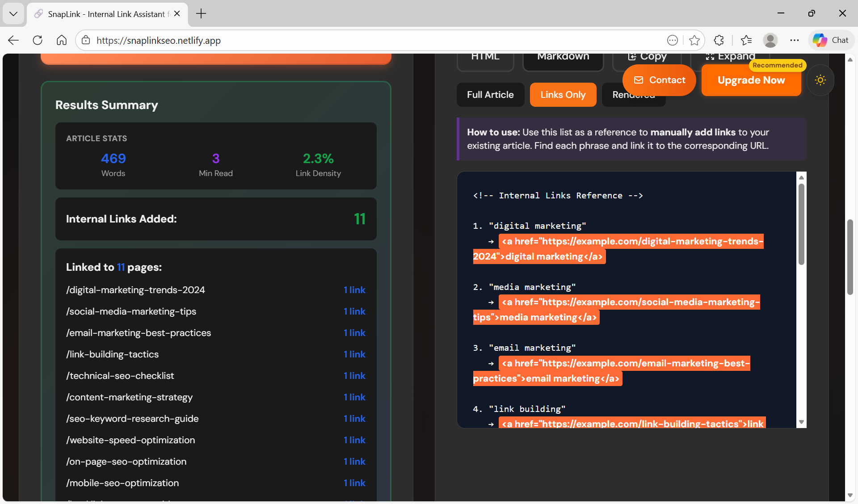Select the Markdown output tab
This screenshot has width=858, height=504.
point(563,56)
